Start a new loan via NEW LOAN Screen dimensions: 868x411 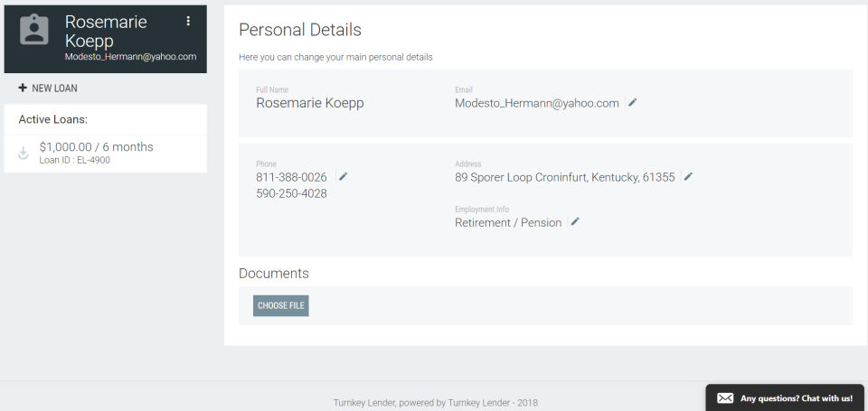(54, 89)
